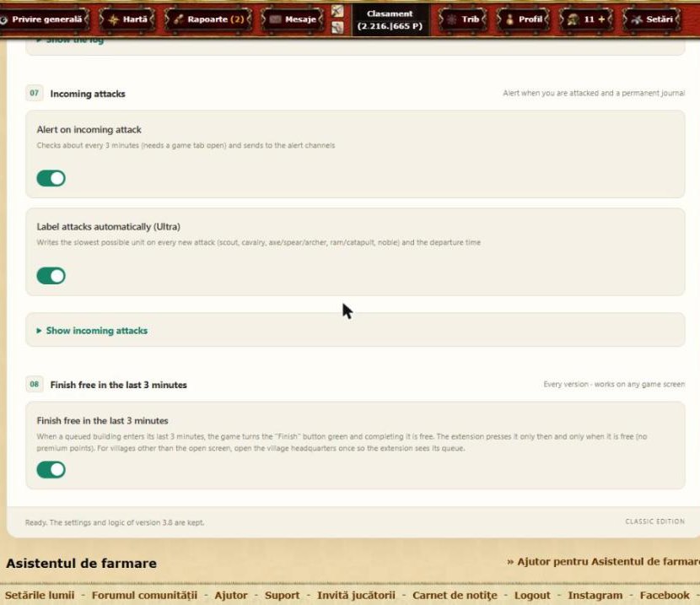This screenshot has height=605, width=700.
Task: Open the Setări settings menu
Action: tap(652, 19)
